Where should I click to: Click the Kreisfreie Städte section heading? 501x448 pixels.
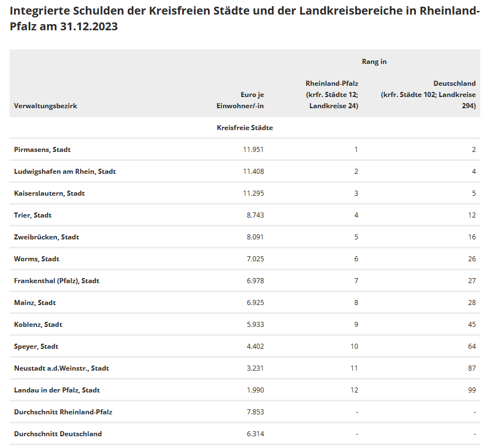point(244,128)
